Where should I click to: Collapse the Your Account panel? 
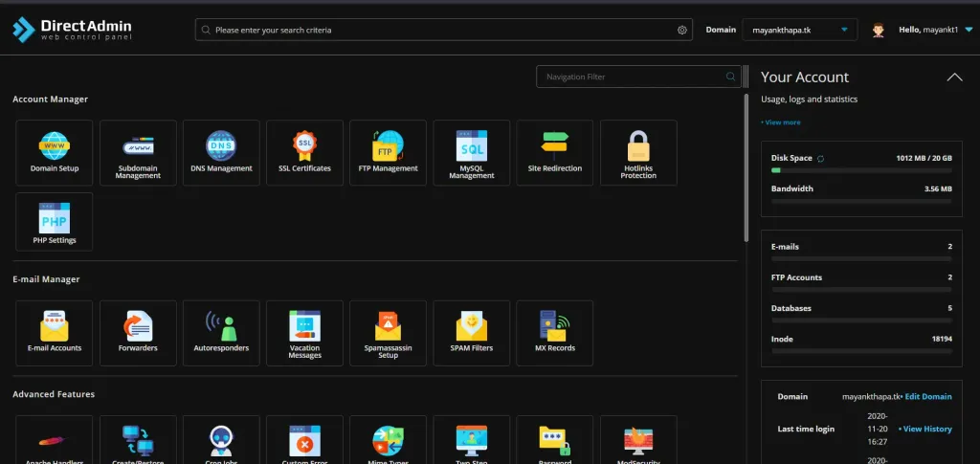click(x=954, y=77)
